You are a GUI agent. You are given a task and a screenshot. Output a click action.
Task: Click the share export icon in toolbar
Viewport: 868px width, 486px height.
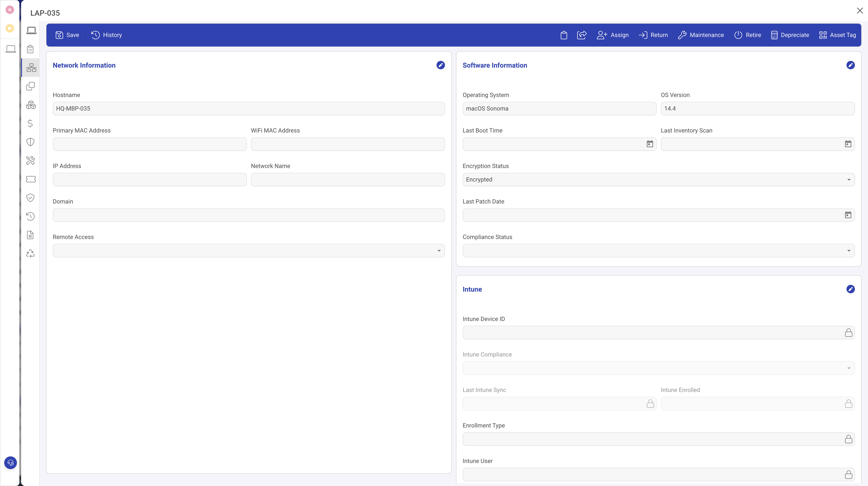582,35
